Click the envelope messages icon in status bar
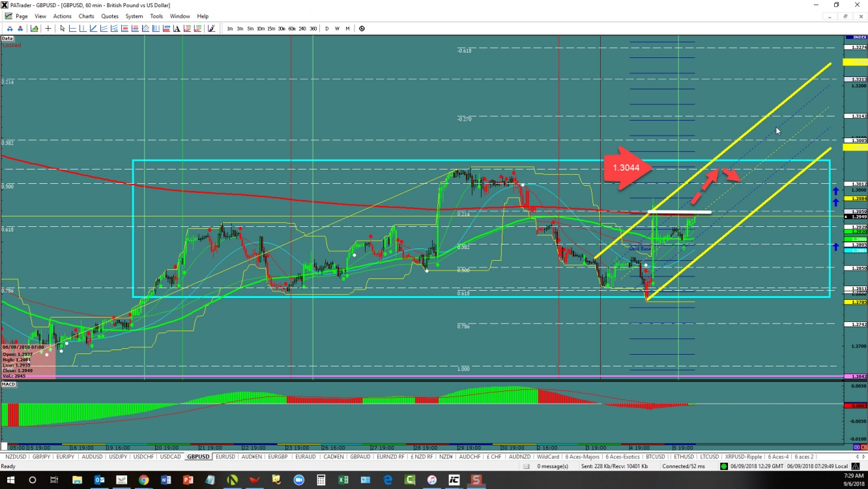Screen dimensions: 868x489 coord(527,466)
